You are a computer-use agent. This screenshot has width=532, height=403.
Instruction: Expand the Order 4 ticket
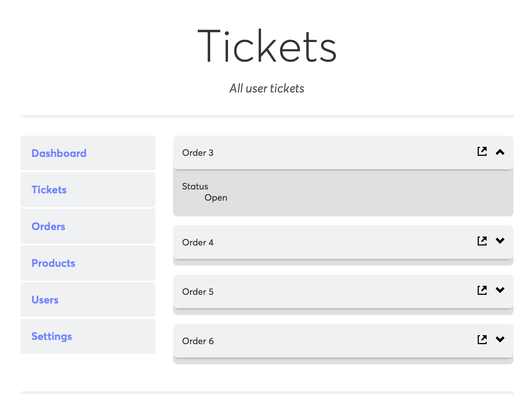click(x=500, y=240)
